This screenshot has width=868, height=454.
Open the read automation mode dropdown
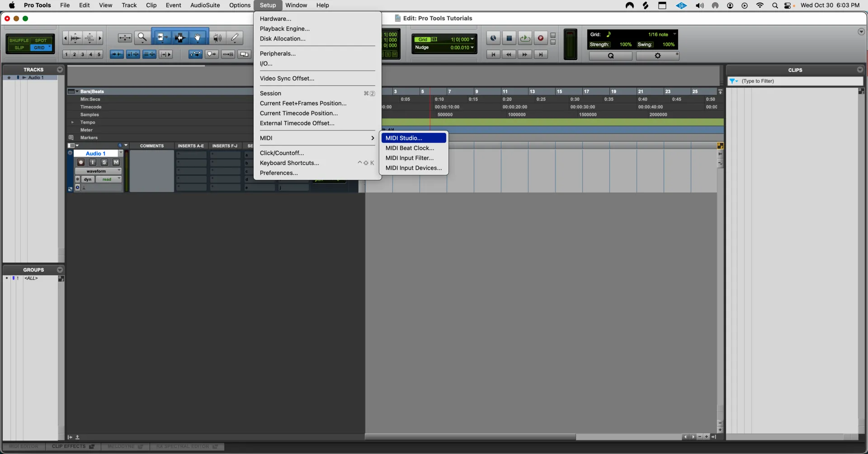108,179
